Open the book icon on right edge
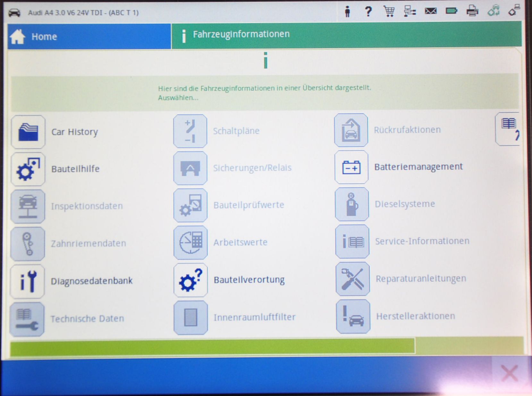The image size is (532, 396). point(508,129)
